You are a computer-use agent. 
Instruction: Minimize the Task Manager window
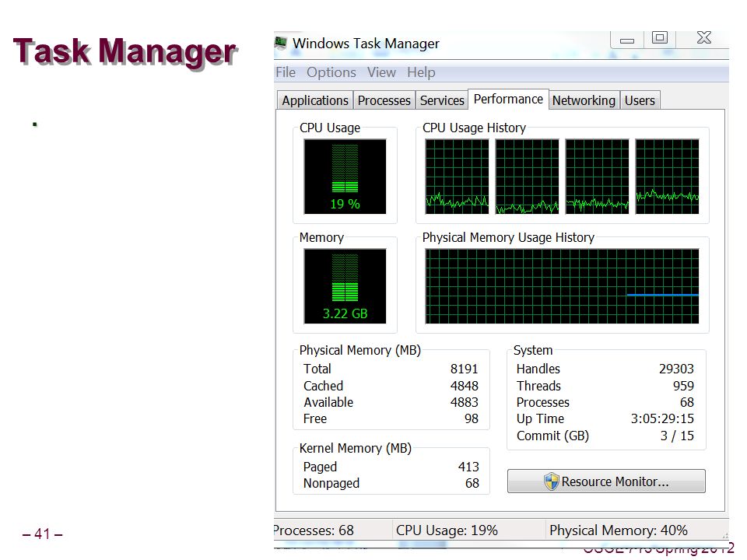click(x=627, y=39)
